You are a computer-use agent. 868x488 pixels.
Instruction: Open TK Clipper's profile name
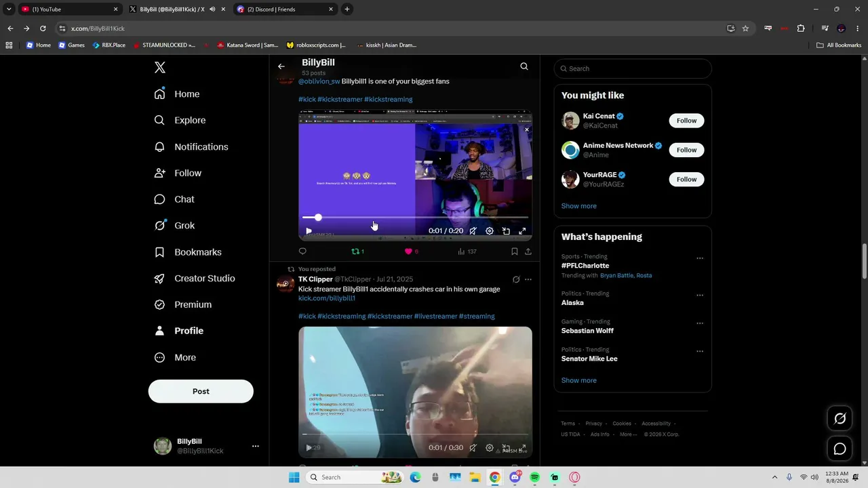(315, 279)
